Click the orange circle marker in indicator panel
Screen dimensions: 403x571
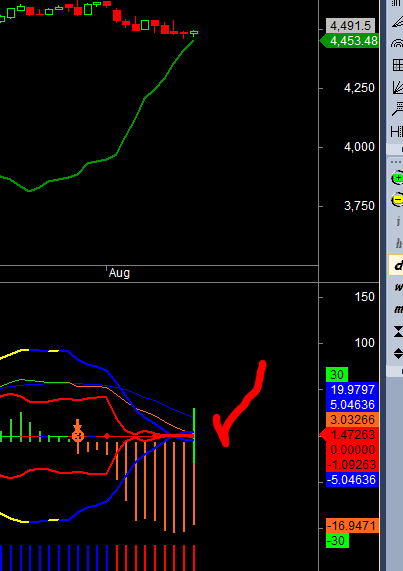click(x=78, y=436)
